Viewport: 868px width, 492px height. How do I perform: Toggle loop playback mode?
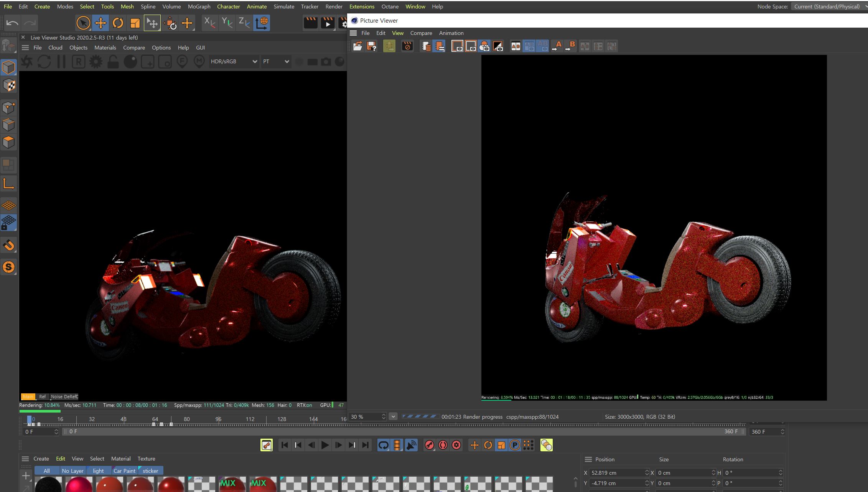(x=384, y=445)
